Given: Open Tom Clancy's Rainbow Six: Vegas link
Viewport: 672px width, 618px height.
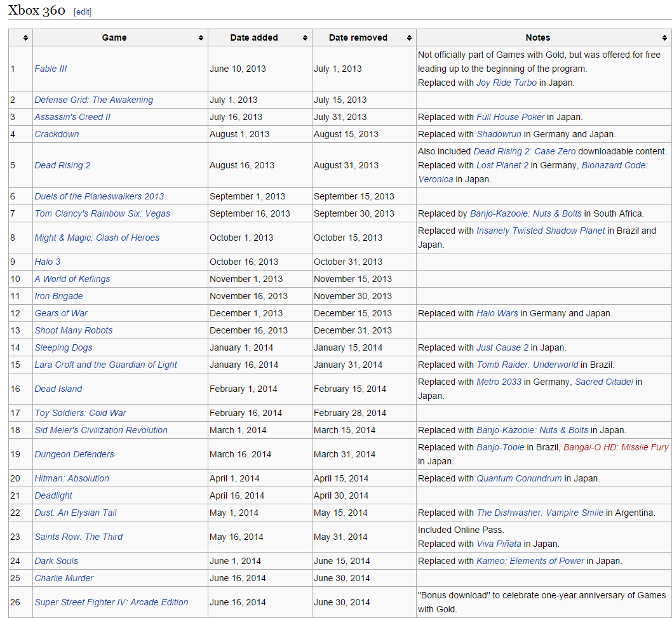Looking at the screenshot, I should (102, 213).
